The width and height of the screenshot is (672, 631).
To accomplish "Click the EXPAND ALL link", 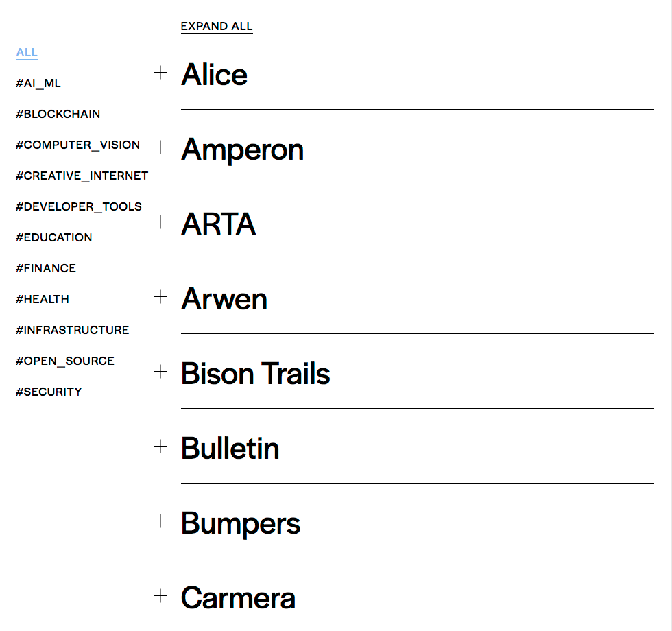I will (217, 27).
